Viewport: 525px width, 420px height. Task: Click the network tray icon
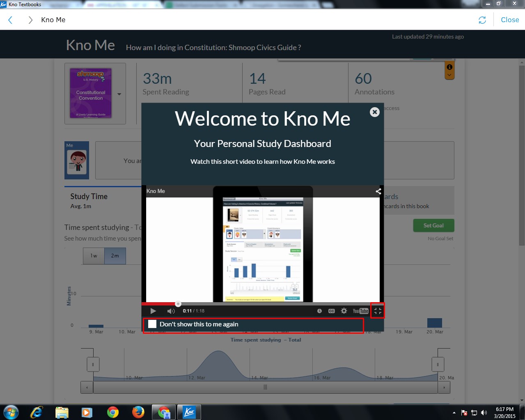point(474,413)
